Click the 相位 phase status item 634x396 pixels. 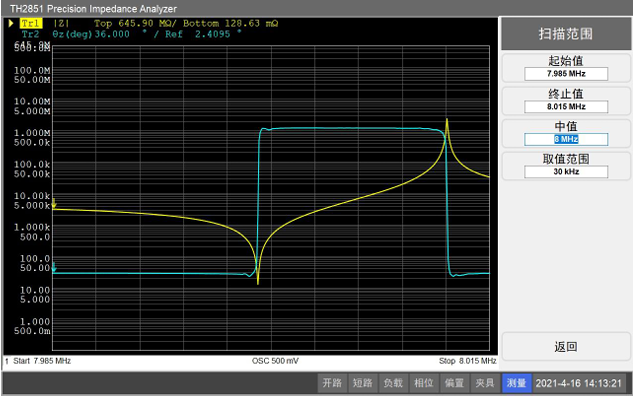click(423, 383)
